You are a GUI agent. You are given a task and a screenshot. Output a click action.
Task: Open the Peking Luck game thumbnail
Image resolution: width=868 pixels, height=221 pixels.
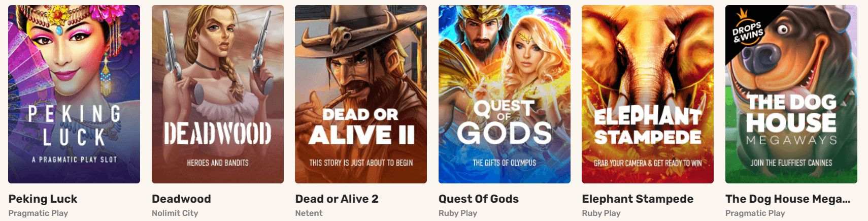click(x=74, y=94)
